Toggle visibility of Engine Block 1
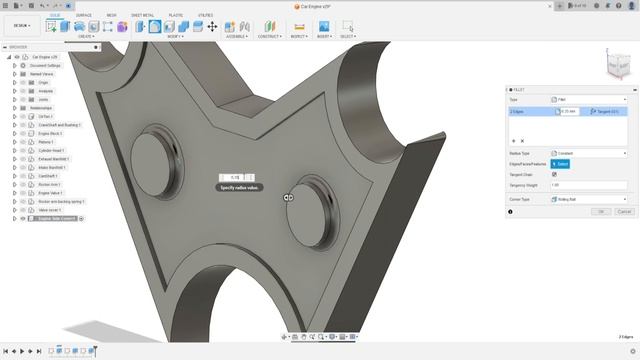The image size is (640, 360). click(23, 133)
